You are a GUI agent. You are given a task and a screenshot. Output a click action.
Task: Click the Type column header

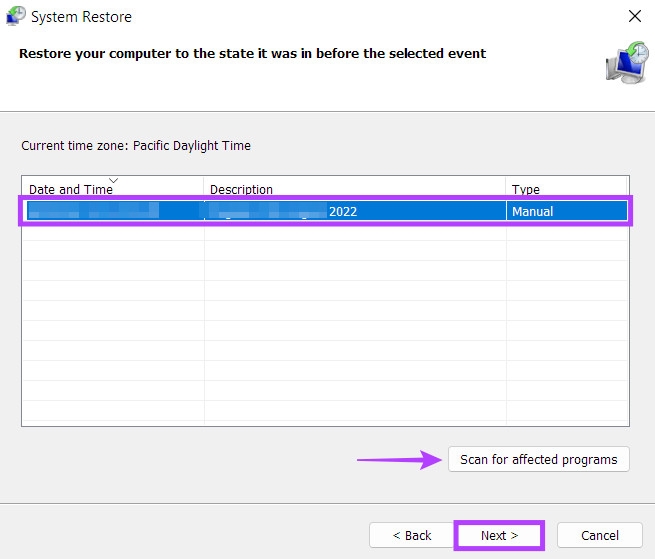coord(566,187)
